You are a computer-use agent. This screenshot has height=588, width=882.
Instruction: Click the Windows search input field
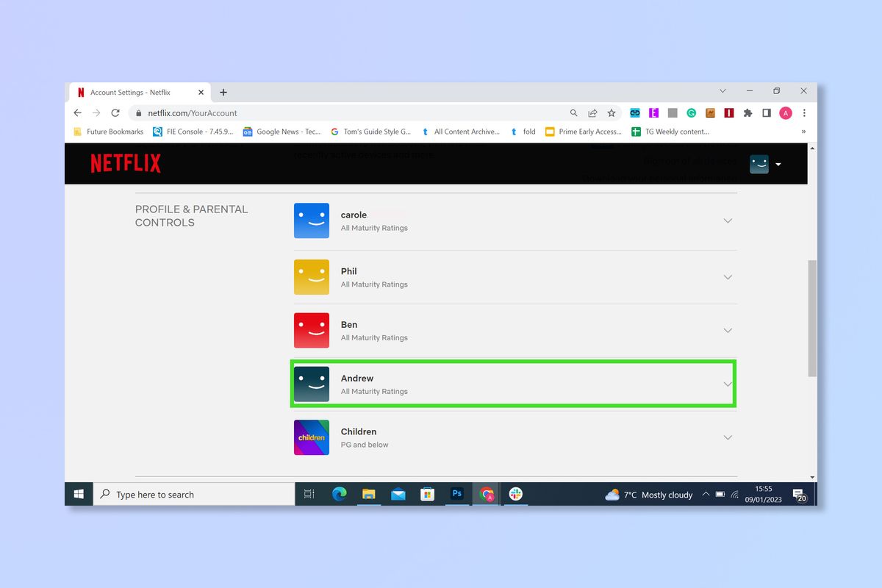tap(191, 494)
